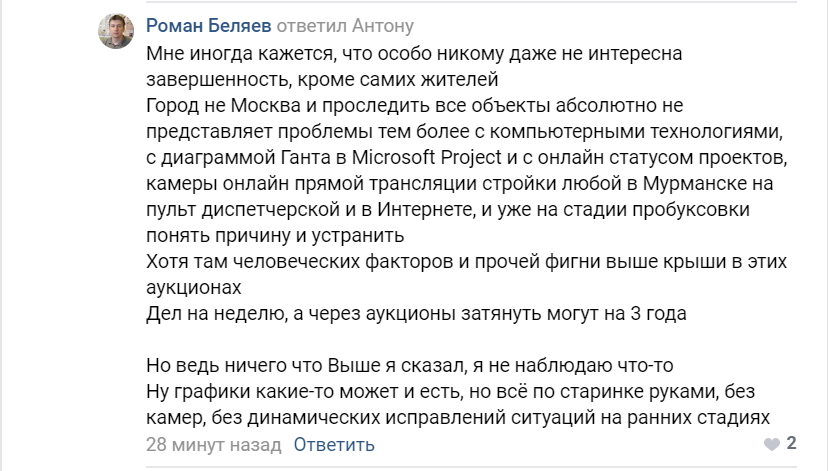Image resolution: width=828 pixels, height=471 pixels.
Task: Click the 'Microsoft Project' text in comment
Action: [x=427, y=157]
